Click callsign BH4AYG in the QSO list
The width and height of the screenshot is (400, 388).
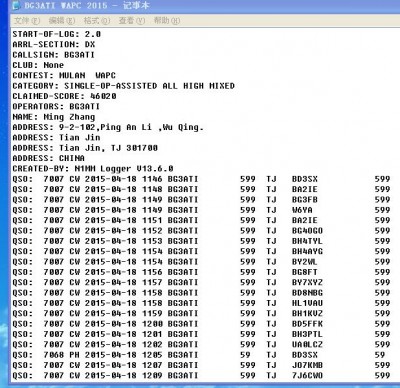click(x=307, y=251)
